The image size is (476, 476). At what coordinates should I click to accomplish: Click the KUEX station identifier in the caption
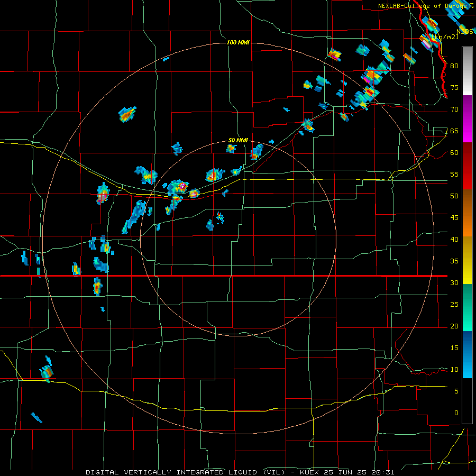click(x=311, y=472)
